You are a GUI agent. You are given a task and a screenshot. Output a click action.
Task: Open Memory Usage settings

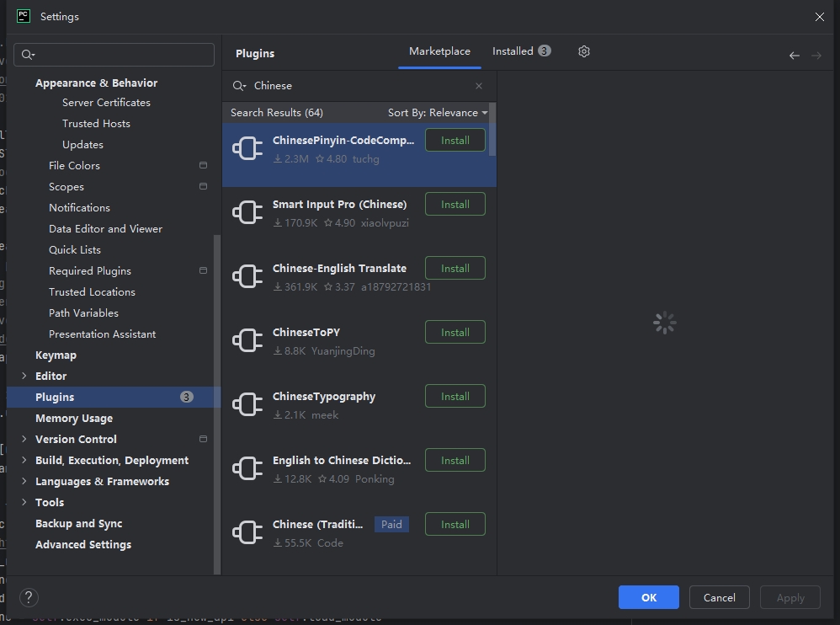tap(74, 418)
